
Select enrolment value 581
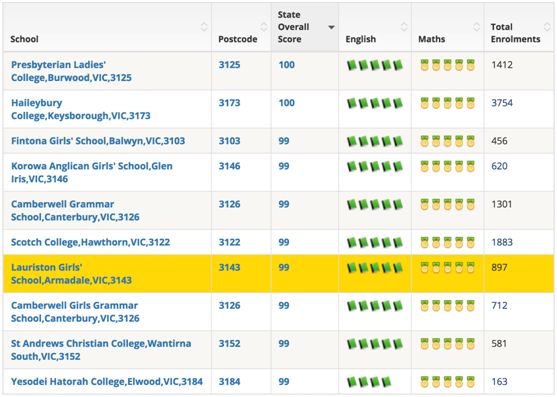(499, 343)
